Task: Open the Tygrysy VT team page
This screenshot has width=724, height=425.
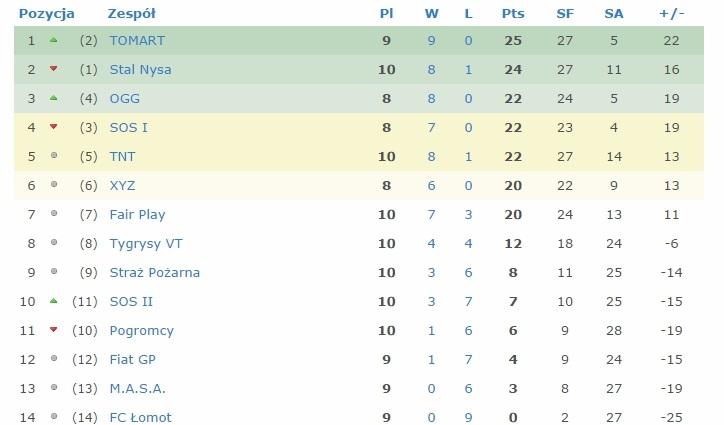Action: pyautogui.click(x=146, y=244)
